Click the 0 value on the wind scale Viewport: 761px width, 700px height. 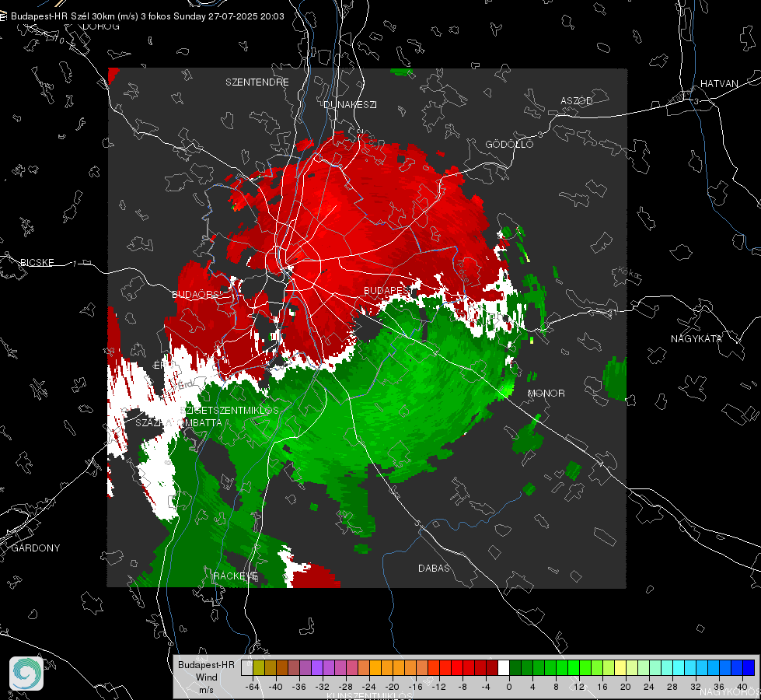[508, 687]
